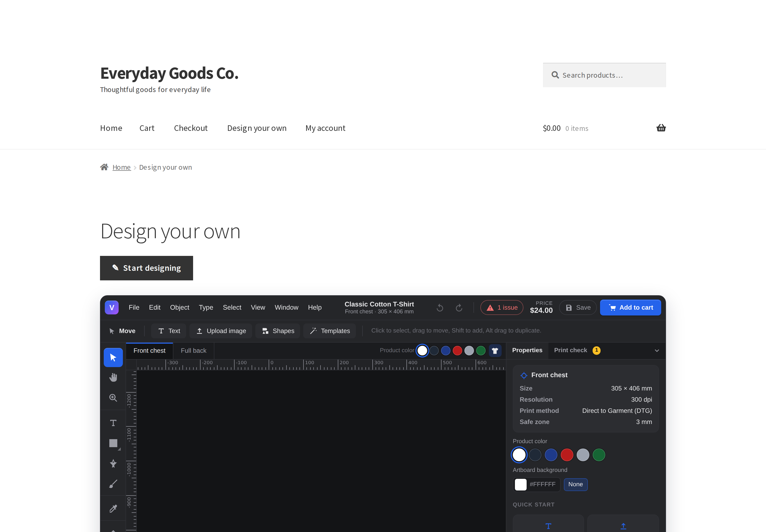Image resolution: width=766 pixels, height=532 pixels.
Task: Open the Window menu
Action: click(286, 307)
